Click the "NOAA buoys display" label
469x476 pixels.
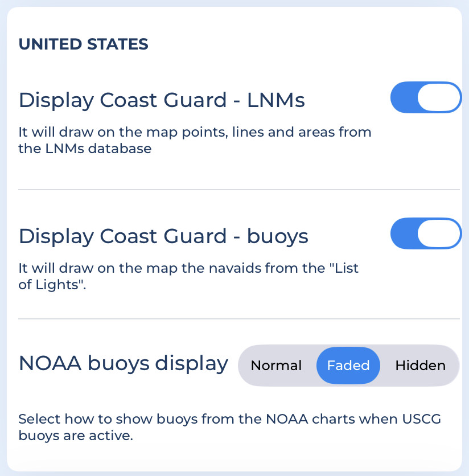(x=124, y=363)
